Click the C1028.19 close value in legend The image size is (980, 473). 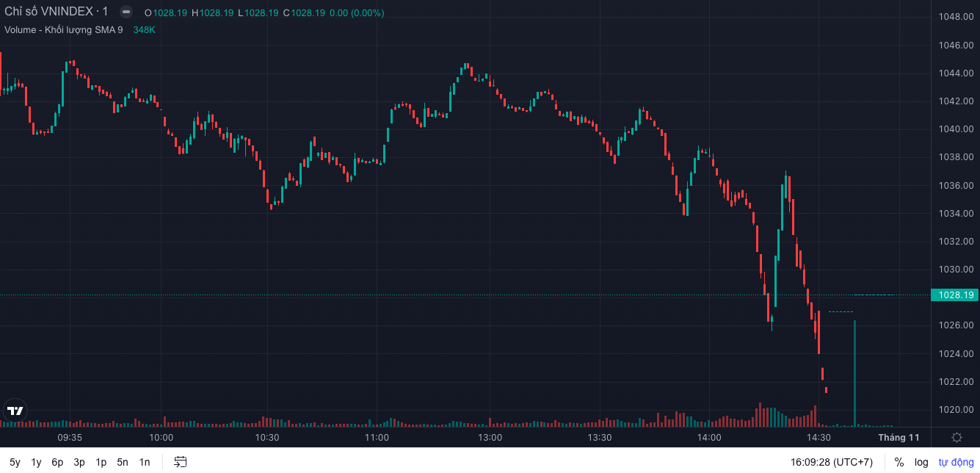click(x=305, y=12)
